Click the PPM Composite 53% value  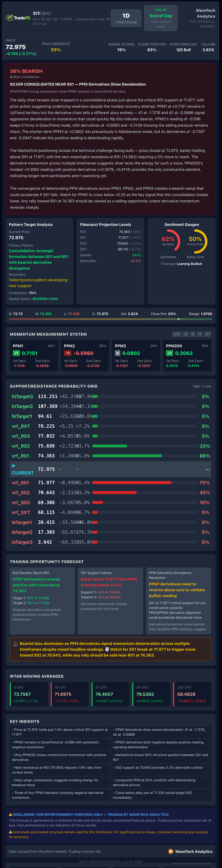click(x=56, y=50)
